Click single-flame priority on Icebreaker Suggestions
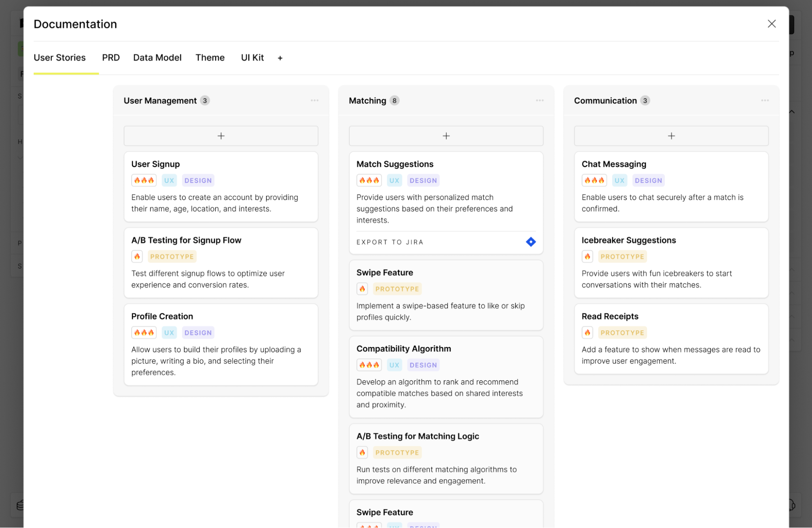Viewport: 812px width, 528px height. [x=587, y=257]
